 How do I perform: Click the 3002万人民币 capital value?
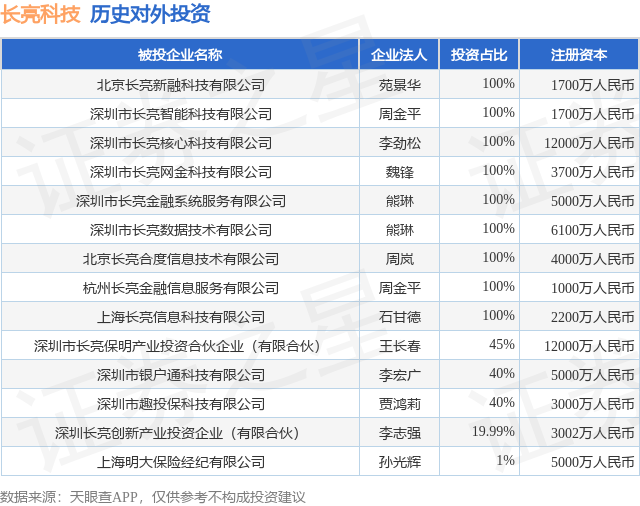tap(592, 433)
